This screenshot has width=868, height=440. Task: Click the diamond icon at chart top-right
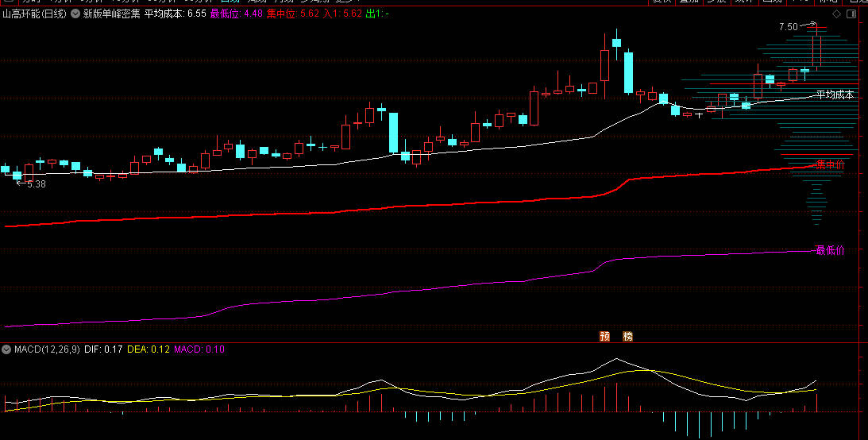[x=836, y=14]
